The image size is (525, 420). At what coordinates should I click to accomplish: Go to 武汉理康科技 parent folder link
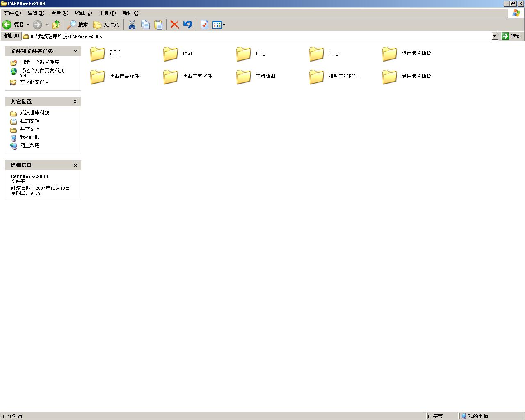[x=34, y=113]
